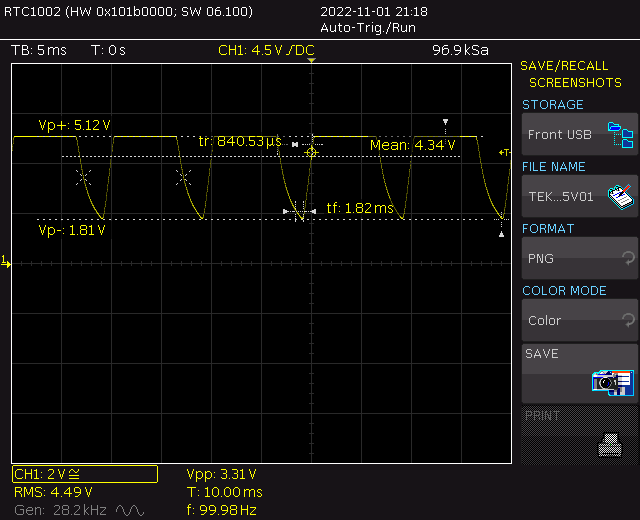Screen dimensions: 640x520
Task: Open the Front USB storage selector
Action: (x=579, y=134)
